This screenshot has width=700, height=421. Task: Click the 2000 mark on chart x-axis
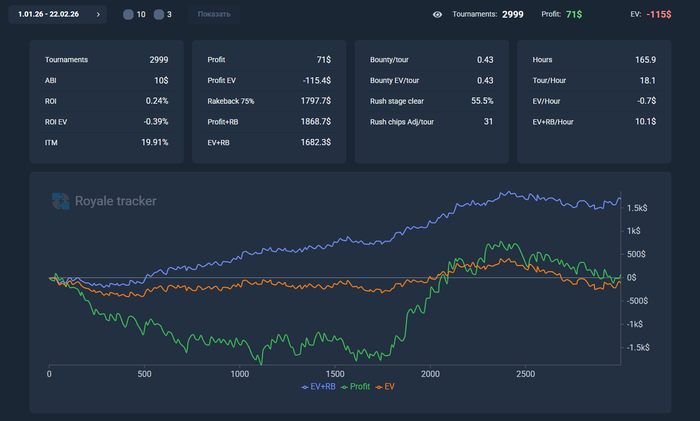click(x=431, y=374)
